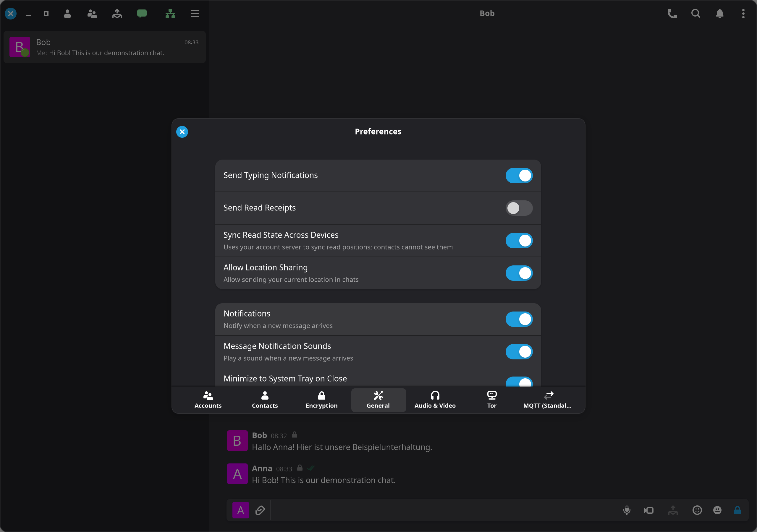
Task: Open the Contacts preferences tab
Action: tap(265, 400)
